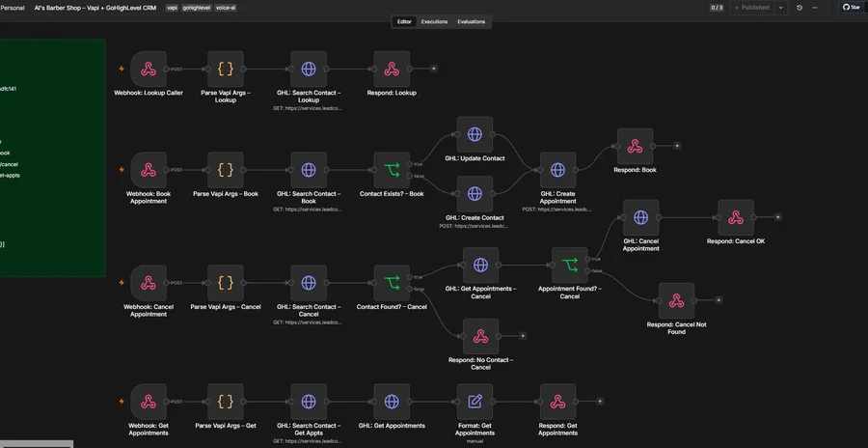Image resolution: width=868 pixels, height=448 pixels.
Task: Add node after Respond: Lookup
Action: coord(434,69)
